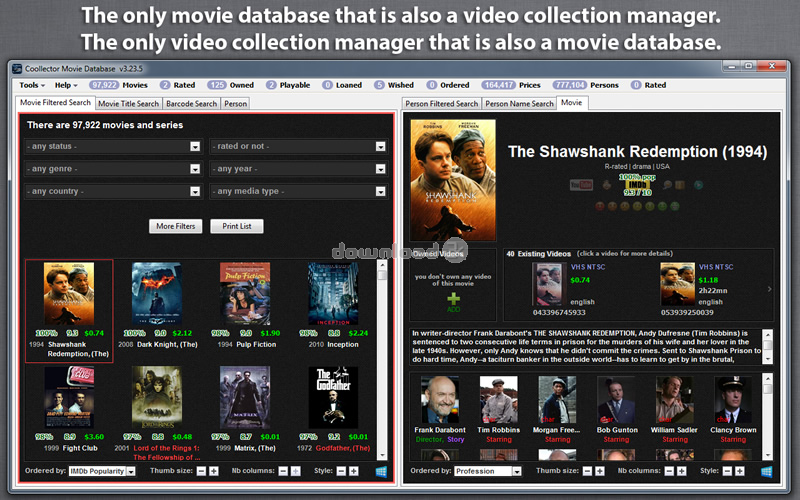Viewport: 800px width, 500px height.
Task: Increase thumb size in person panel
Action: 600,471
